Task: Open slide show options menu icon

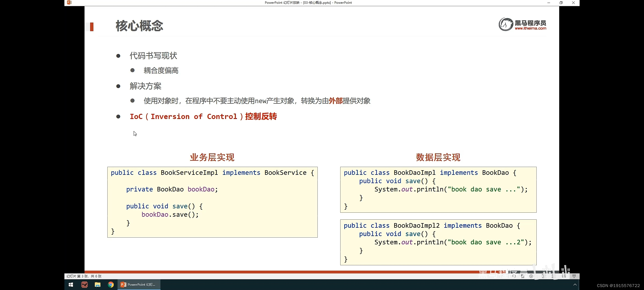Action: (522, 276)
